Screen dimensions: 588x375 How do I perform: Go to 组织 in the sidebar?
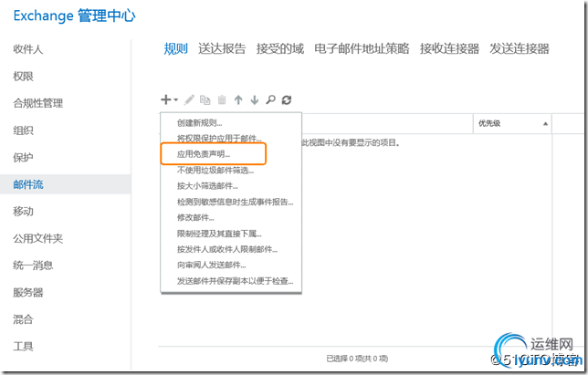coord(23,130)
